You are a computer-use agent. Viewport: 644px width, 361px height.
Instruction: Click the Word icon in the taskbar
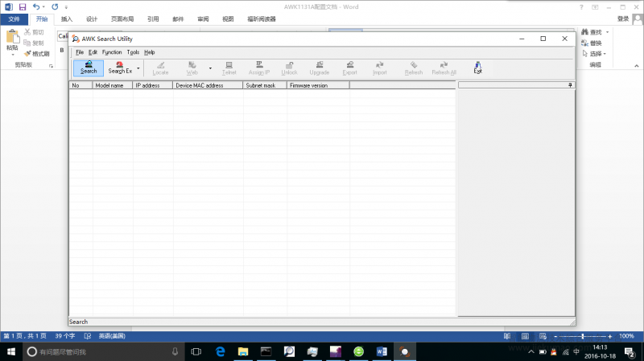(x=382, y=351)
